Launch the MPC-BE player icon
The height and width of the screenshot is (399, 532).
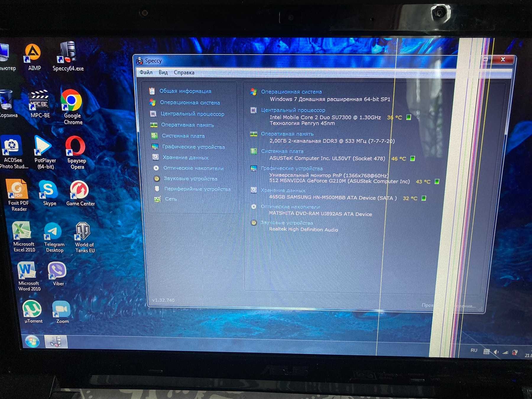point(40,104)
